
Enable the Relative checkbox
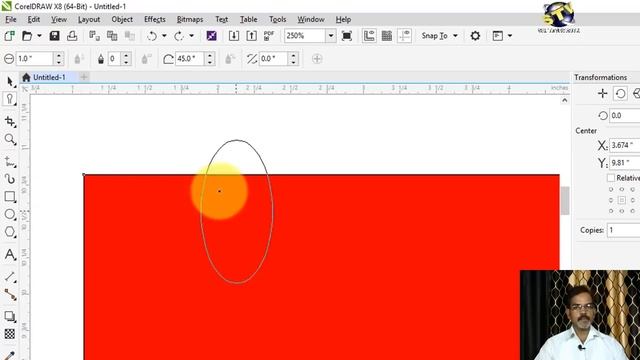point(611,178)
